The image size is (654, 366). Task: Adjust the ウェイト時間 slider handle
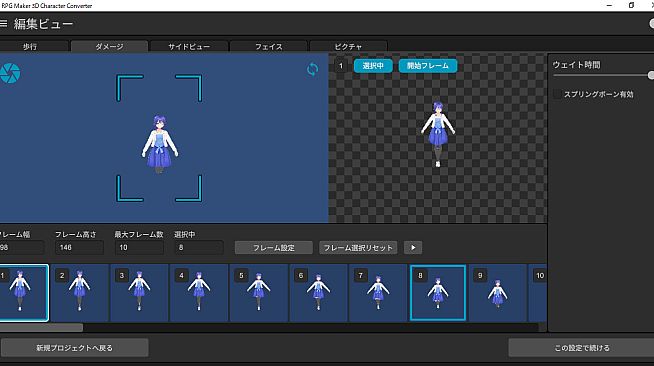[x=651, y=75]
